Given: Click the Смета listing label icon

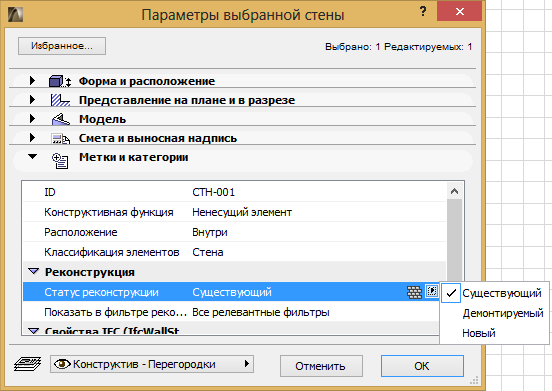Looking at the screenshot, I should pyautogui.click(x=61, y=139).
